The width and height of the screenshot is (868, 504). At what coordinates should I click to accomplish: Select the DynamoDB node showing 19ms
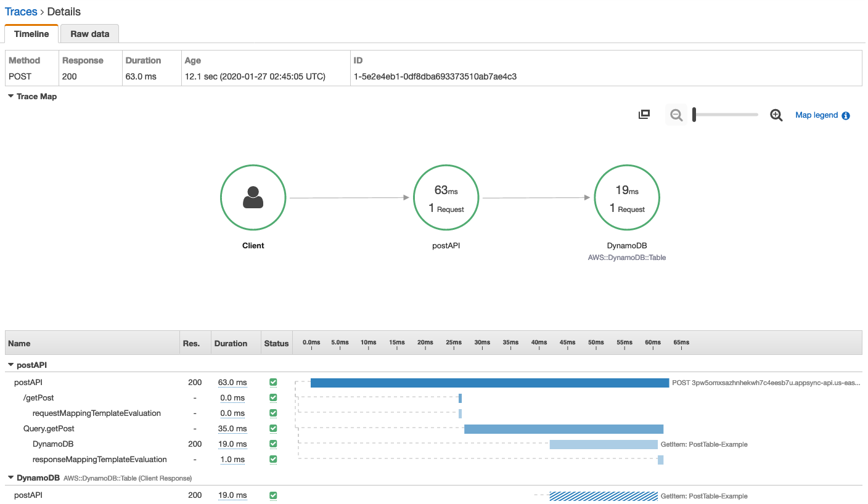coord(626,197)
